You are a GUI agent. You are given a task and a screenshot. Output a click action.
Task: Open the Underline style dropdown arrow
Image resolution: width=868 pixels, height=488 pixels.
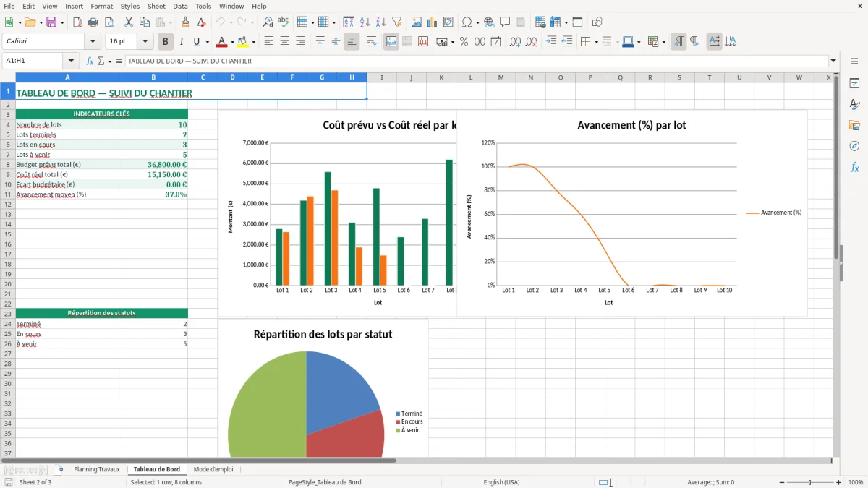tap(207, 42)
